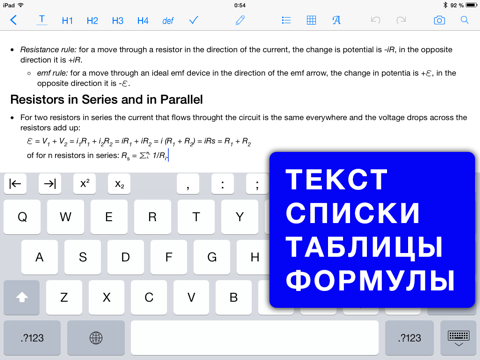Go back with the blue chevron arrow
This screenshot has width=480, height=360.
[13, 20]
